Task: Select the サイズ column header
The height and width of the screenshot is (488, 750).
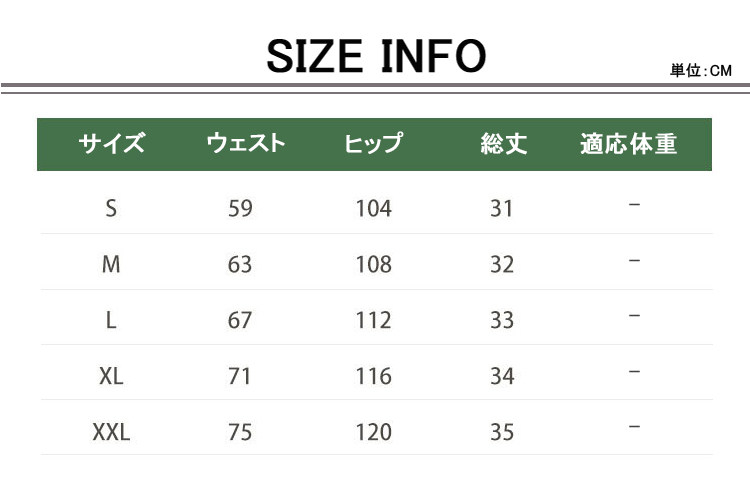Action: click(111, 144)
